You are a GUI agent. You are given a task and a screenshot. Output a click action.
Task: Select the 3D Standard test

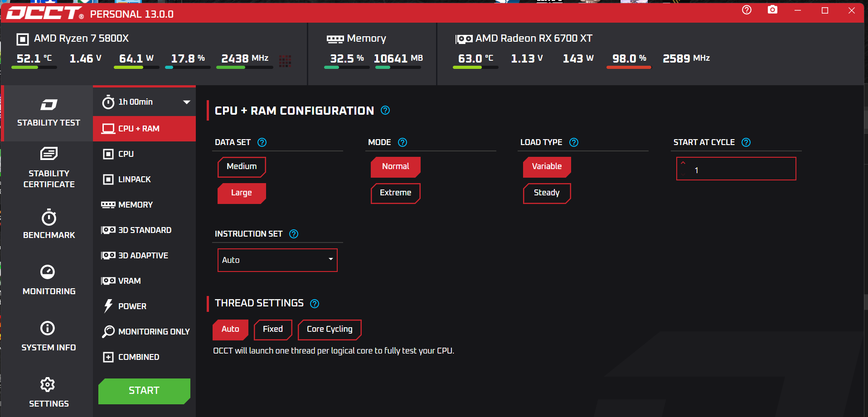click(144, 230)
